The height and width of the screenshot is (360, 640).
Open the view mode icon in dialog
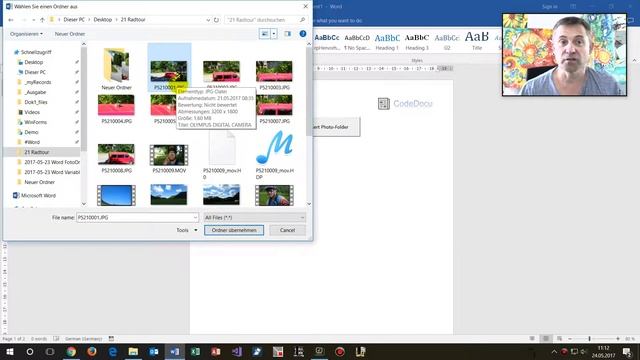(x=264, y=34)
